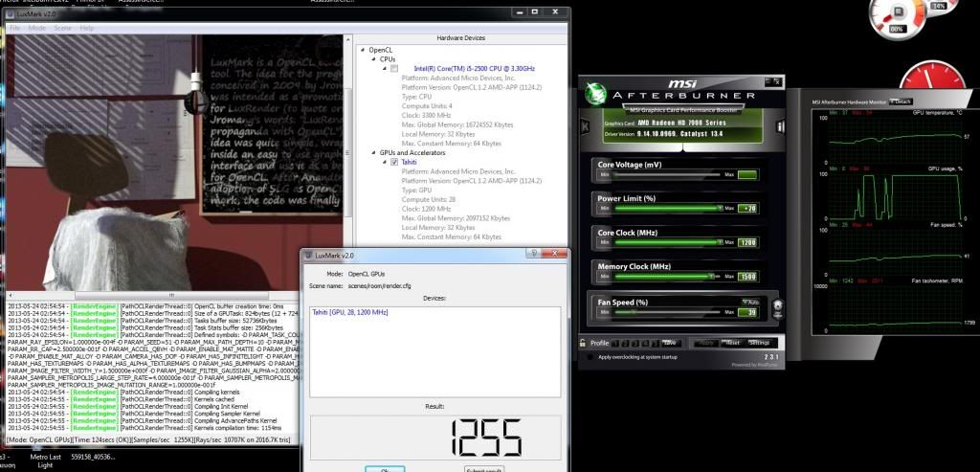The image size is (980, 472).
Task: Select profile slot 1 in Afterburner
Action: tap(615, 342)
